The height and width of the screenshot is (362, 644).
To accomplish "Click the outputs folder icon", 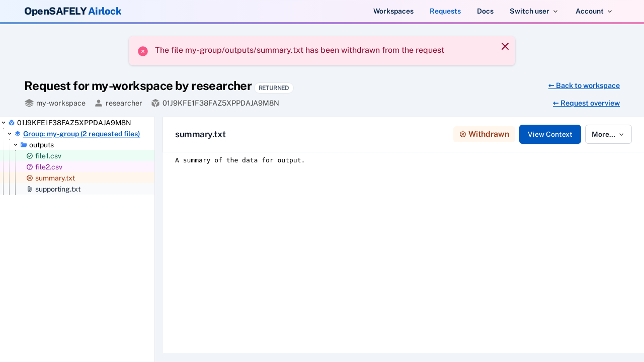I will click(24, 145).
